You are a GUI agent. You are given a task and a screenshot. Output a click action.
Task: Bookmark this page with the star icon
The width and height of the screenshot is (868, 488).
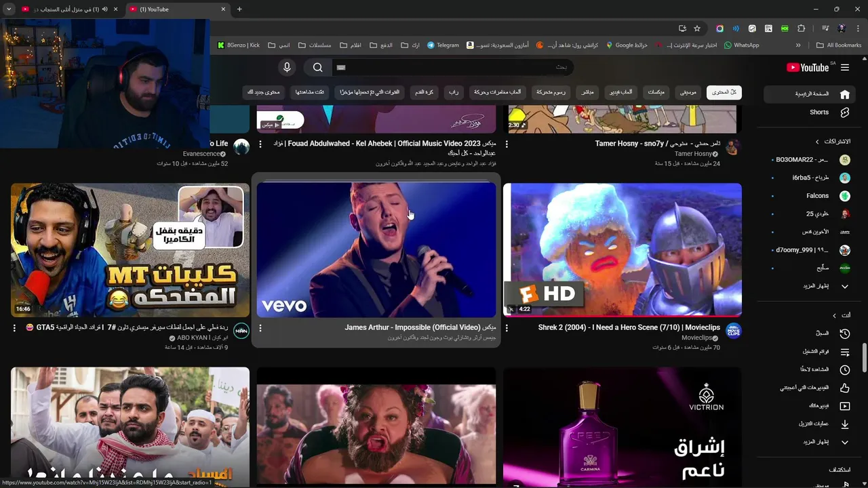(x=697, y=28)
